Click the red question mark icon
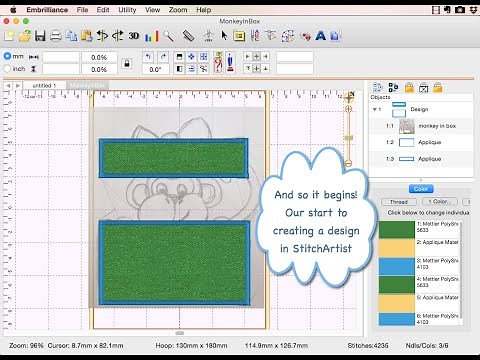 (x=218, y=63)
